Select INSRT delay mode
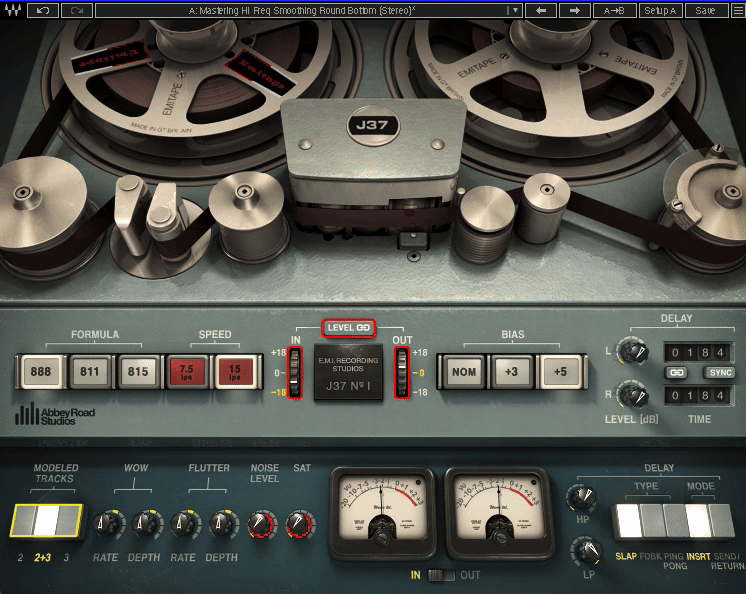 coord(697,522)
